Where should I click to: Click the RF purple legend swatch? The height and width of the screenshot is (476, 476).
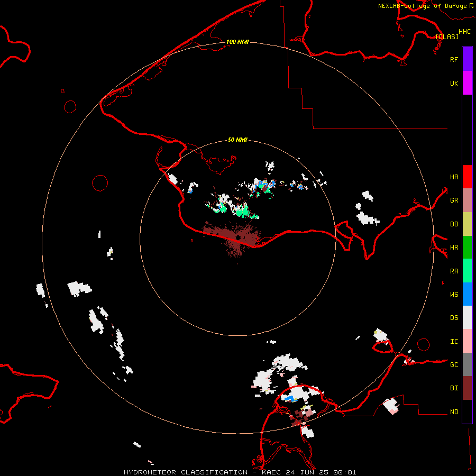tap(467, 59)
